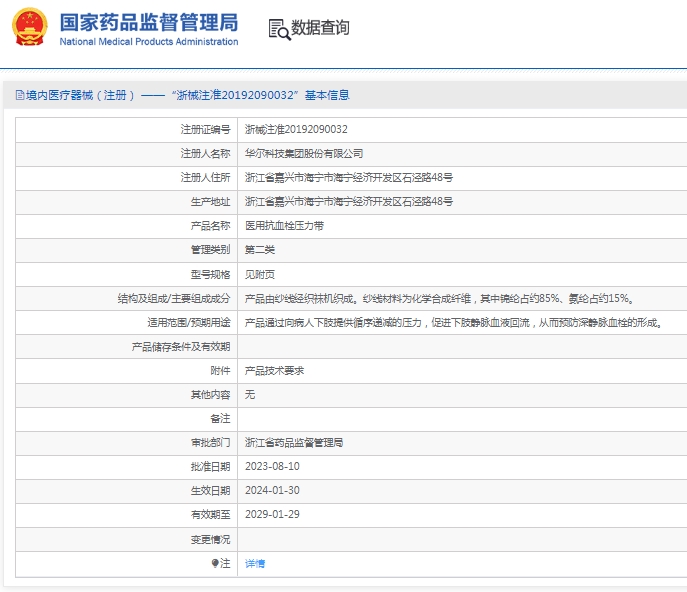Click the national emblem logo
687x592 pixels.
point(30,27)
